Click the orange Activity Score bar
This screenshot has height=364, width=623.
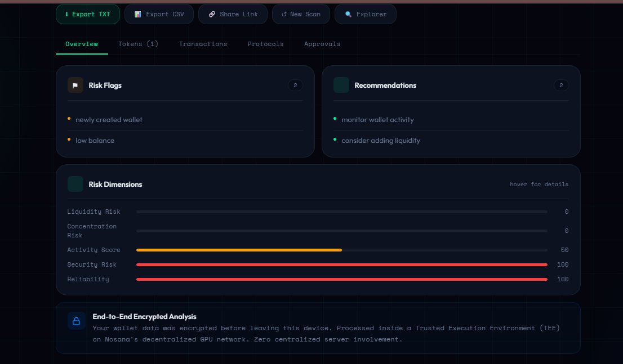(239, 250)
